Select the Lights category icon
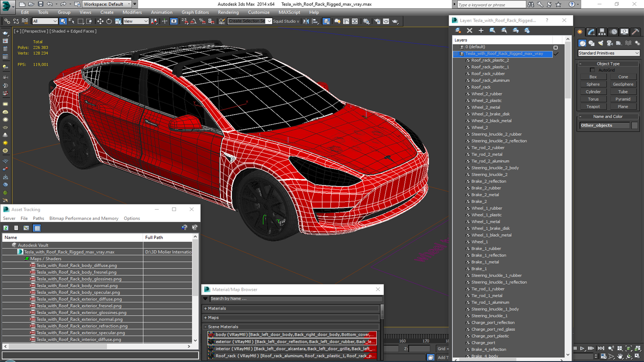The height and width of the screenshot is (362, 644). tap(601, 43)
